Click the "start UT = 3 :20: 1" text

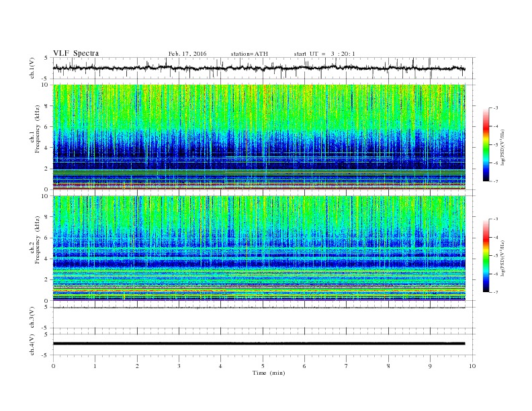pyautogui.click(x=324, y=54)
